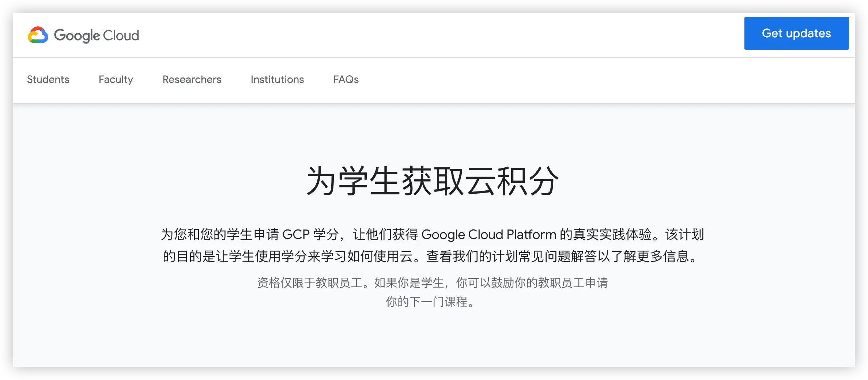This screenshot has height=380, width=868.
Task: Go to the Researchers tab
Action: coord(192,79)
